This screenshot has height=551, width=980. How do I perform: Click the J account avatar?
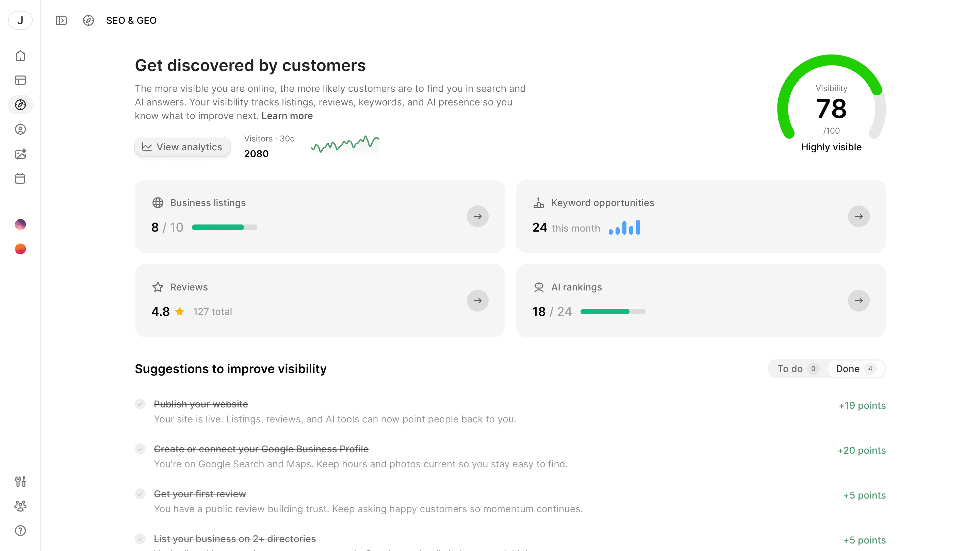point(20,20)
